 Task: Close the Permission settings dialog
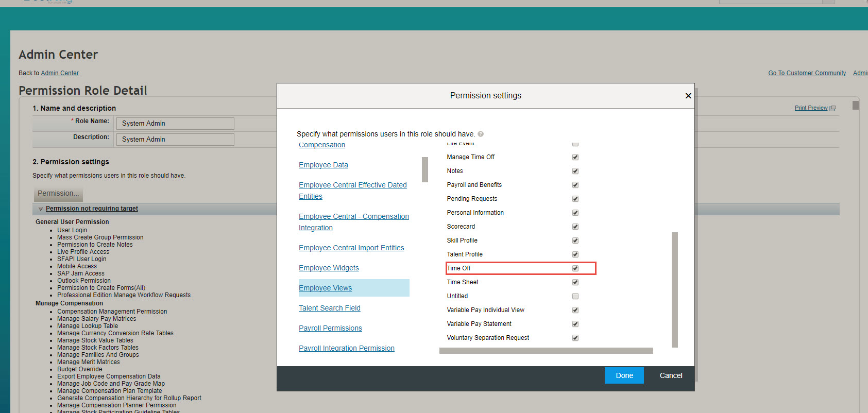click(688, 96)
